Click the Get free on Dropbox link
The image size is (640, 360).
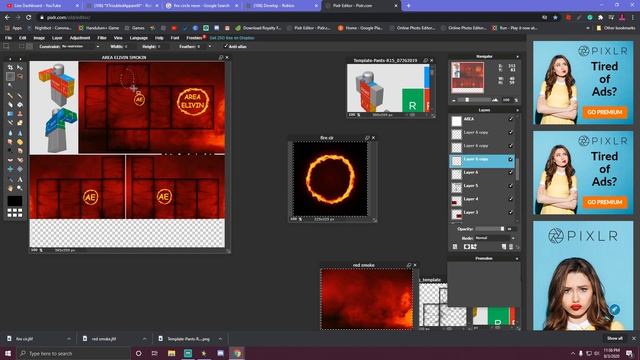pos(232,38)
